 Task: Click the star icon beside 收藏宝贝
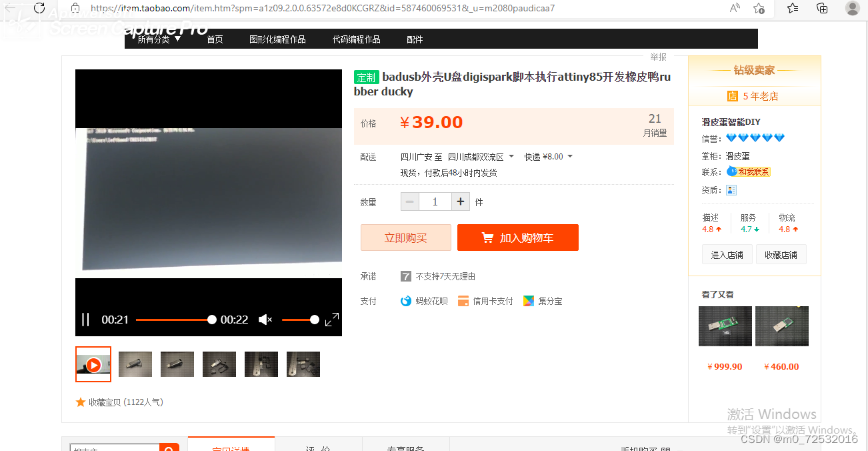pos(81,402)
